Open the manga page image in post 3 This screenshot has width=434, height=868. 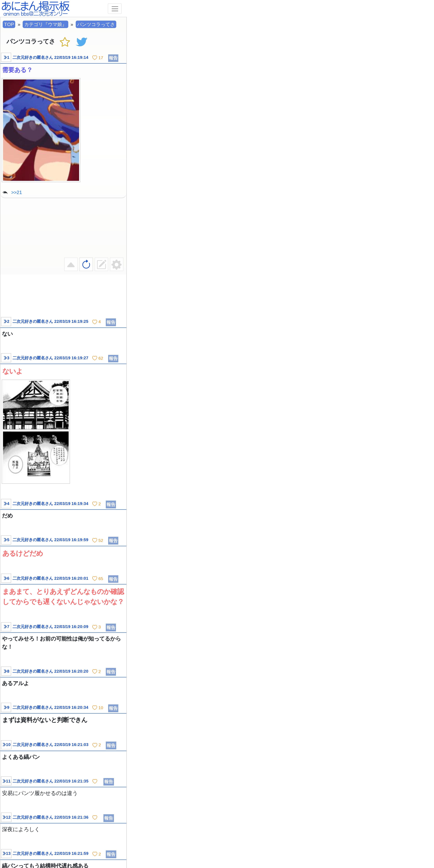point(36,432)
